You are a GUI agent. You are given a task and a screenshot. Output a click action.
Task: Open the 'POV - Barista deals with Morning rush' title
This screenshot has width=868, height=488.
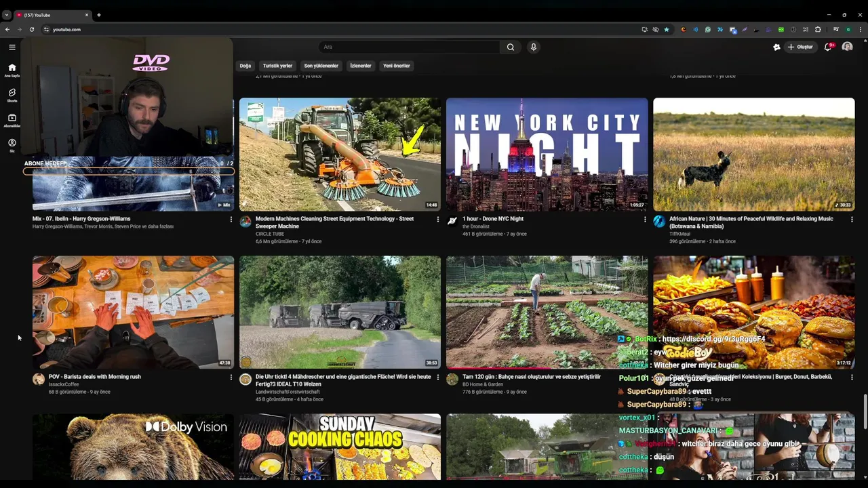tap(95, 377)
